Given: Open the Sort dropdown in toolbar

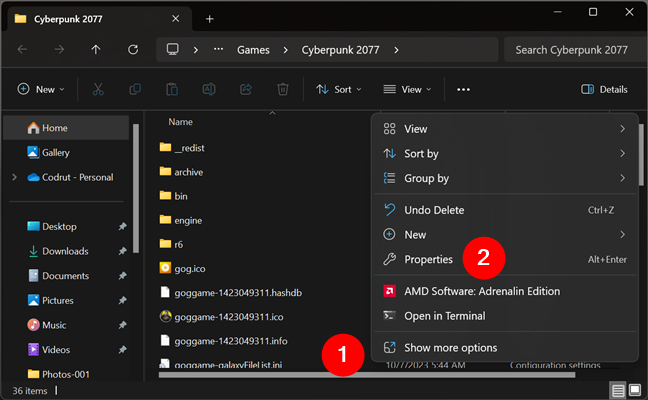Looking at the screenshot, I should [x=338, y=89].
